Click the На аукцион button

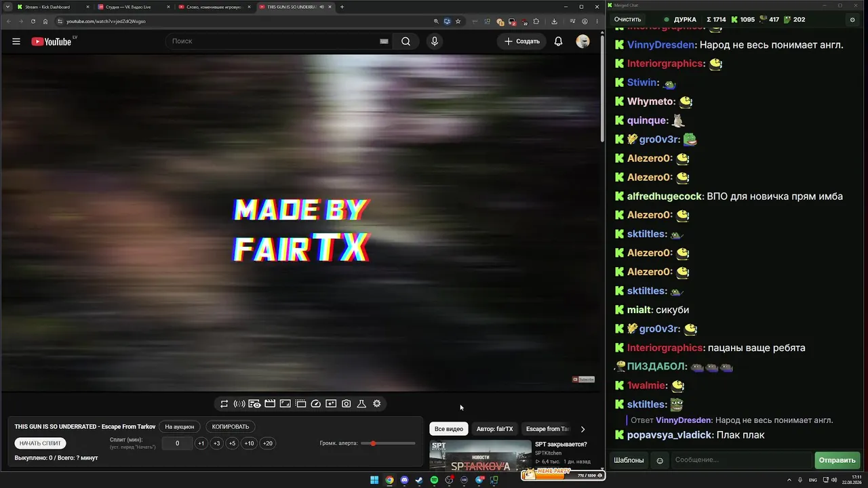pos(180,427)
